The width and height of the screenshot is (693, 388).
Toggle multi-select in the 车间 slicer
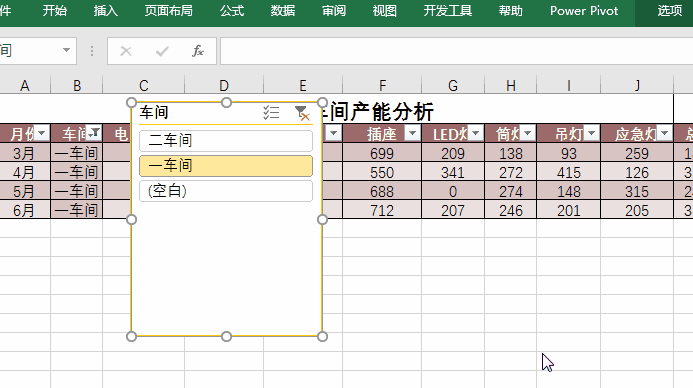pyautogui.click(x=271, y=113)
